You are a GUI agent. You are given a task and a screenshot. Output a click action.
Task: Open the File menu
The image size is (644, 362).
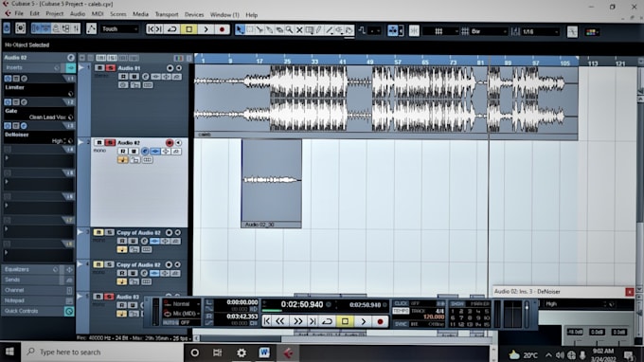click(19, 14)
